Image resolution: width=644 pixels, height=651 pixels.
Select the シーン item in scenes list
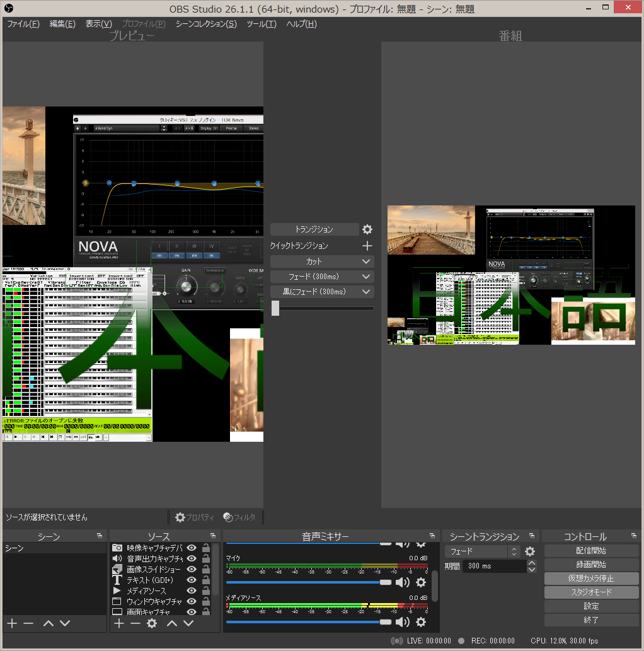click(x=54, y=548)
